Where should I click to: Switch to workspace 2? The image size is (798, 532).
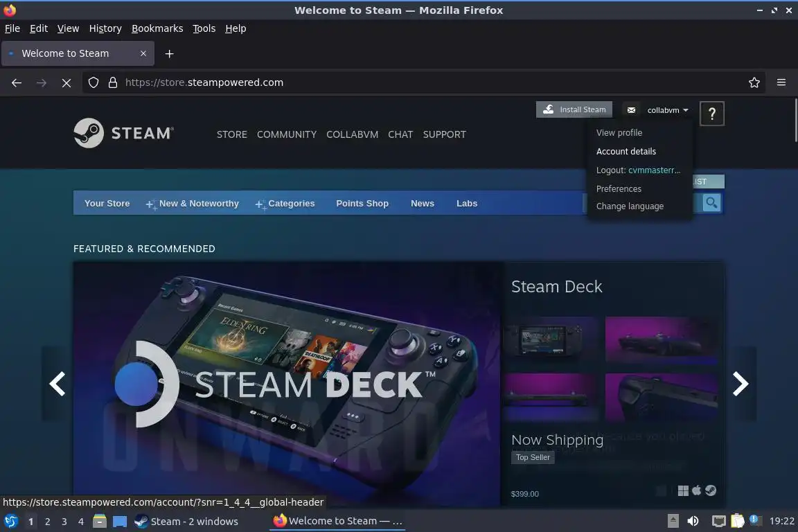(x=47, y=522)
